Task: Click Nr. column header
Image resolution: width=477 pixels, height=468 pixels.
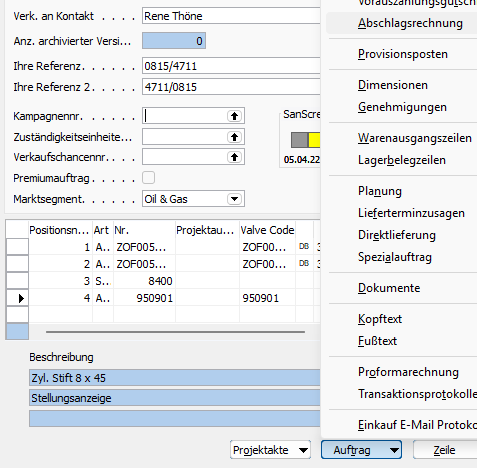Action: pyautogui.click(x=144, y=230)
